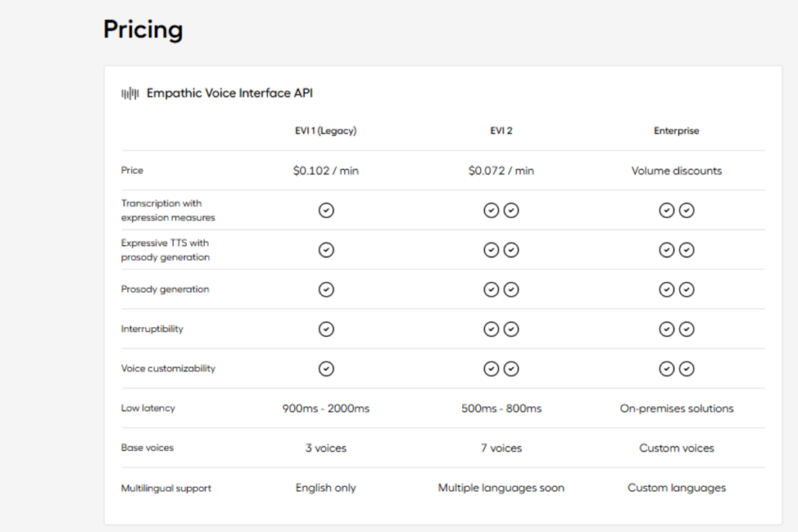
Task: Click the Volume discounts cell
Action: pyautogui.click(x=676, y=171)
